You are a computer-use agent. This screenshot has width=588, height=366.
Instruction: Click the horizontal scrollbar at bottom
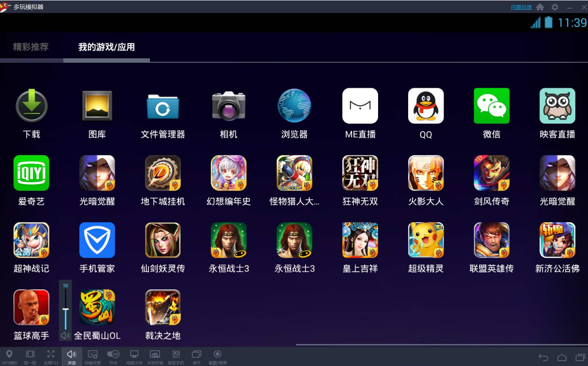[x=442, y=345]
